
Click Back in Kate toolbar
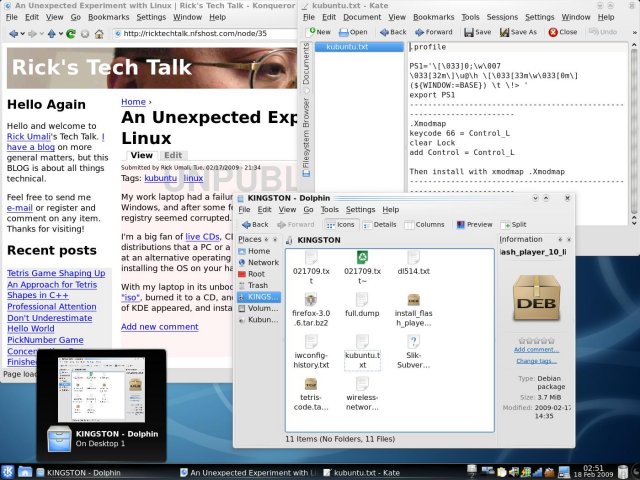pyautogui.click(x=393, y=32)
